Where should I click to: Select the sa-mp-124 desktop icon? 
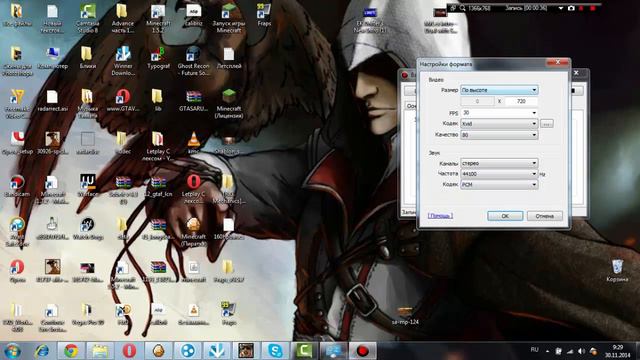(x=405, y=315)
